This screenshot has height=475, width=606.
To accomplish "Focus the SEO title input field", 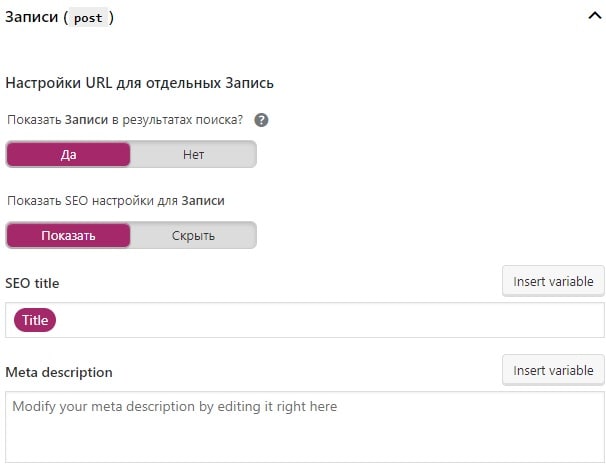I will (305, 320).
